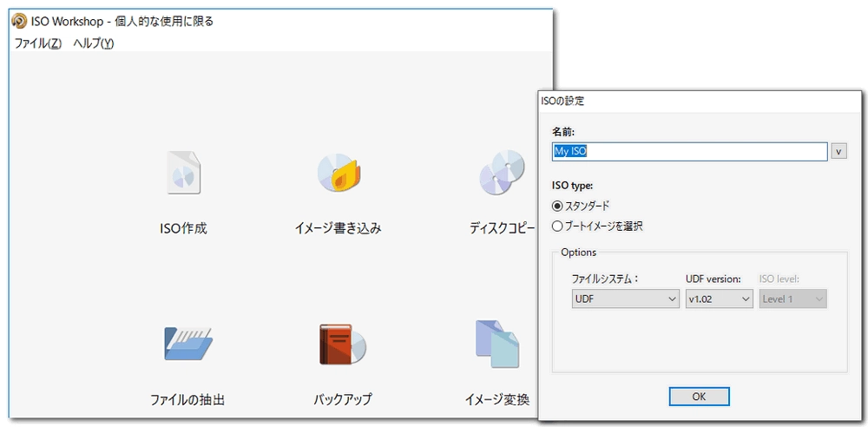Select the ディスクコピー twin discs icon
The width and height of the screenshot is (868, 427).
click(x=502, y=173)
